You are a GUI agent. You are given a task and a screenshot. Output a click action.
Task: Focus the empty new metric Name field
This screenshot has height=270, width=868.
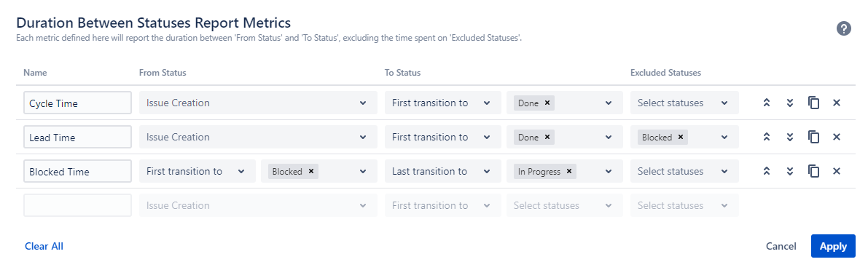77,205
